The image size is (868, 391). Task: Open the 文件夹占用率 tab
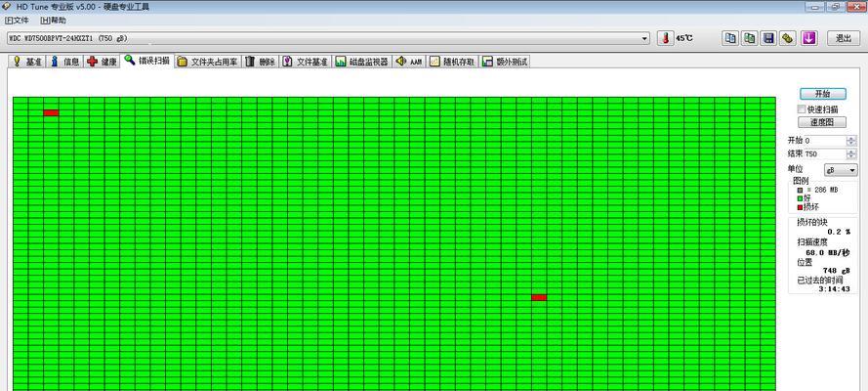(x=208, y=62)
